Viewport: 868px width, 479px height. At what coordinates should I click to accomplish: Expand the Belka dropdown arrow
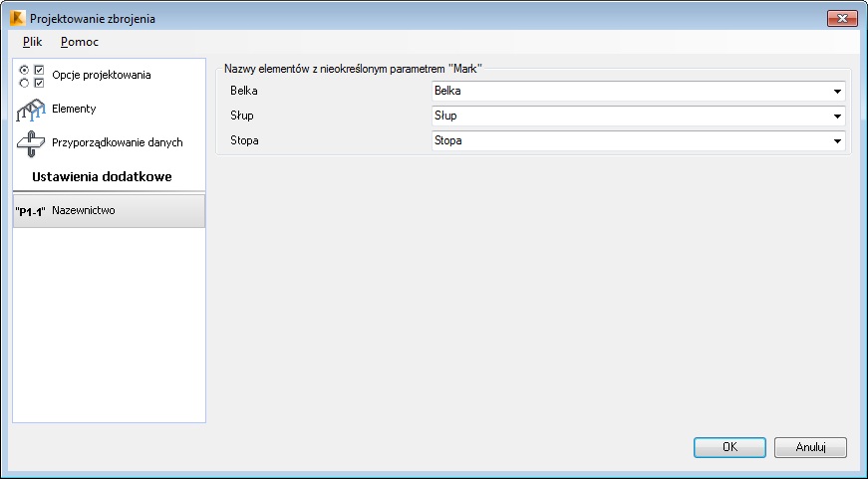click(837, 92)
